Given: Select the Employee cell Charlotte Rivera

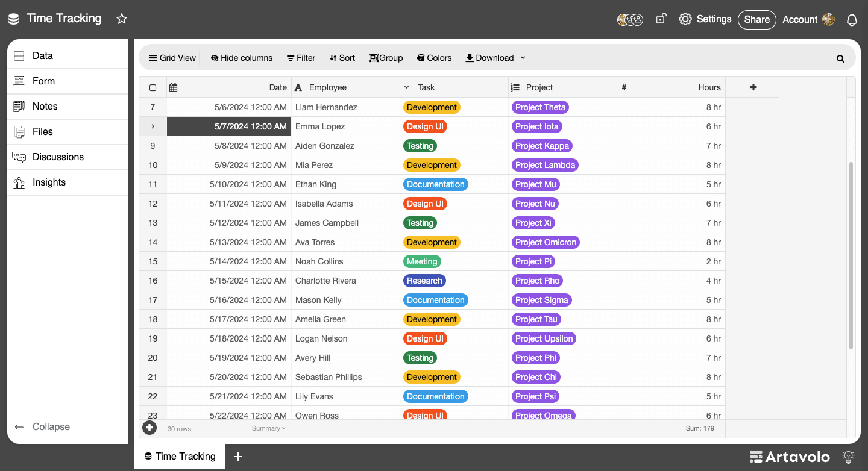Looking at the screenshot, I should tap(345, 281).
